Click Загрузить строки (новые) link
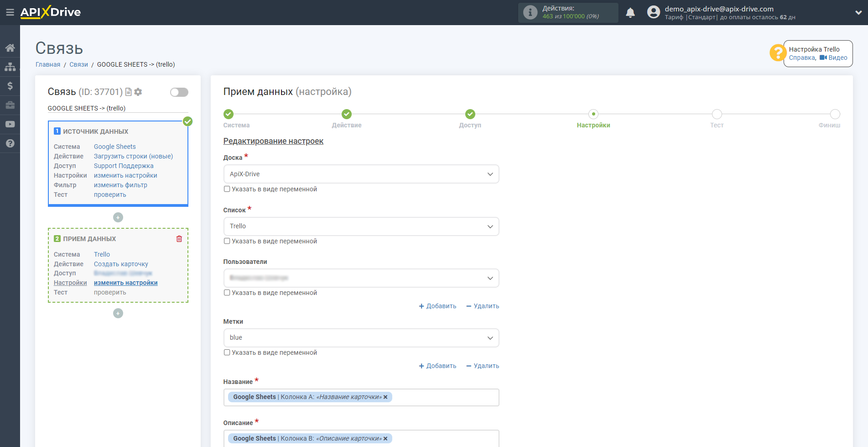 pos(134,156)
